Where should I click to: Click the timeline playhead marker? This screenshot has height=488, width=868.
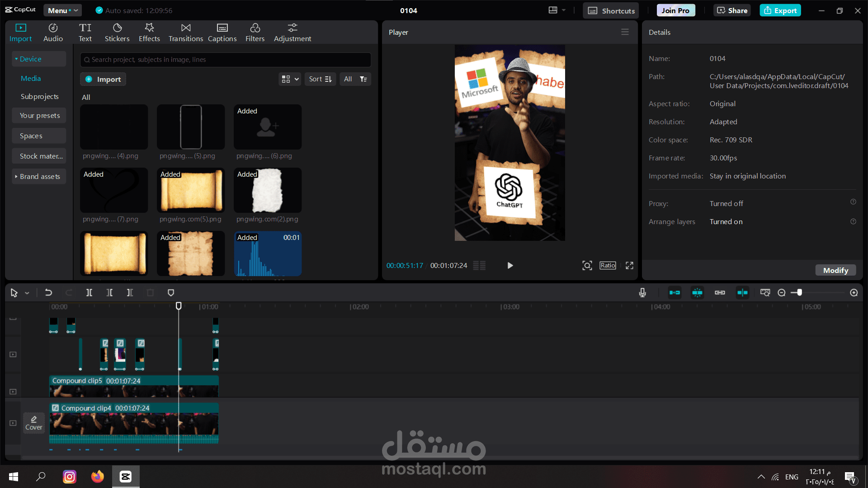coord(179,306)
